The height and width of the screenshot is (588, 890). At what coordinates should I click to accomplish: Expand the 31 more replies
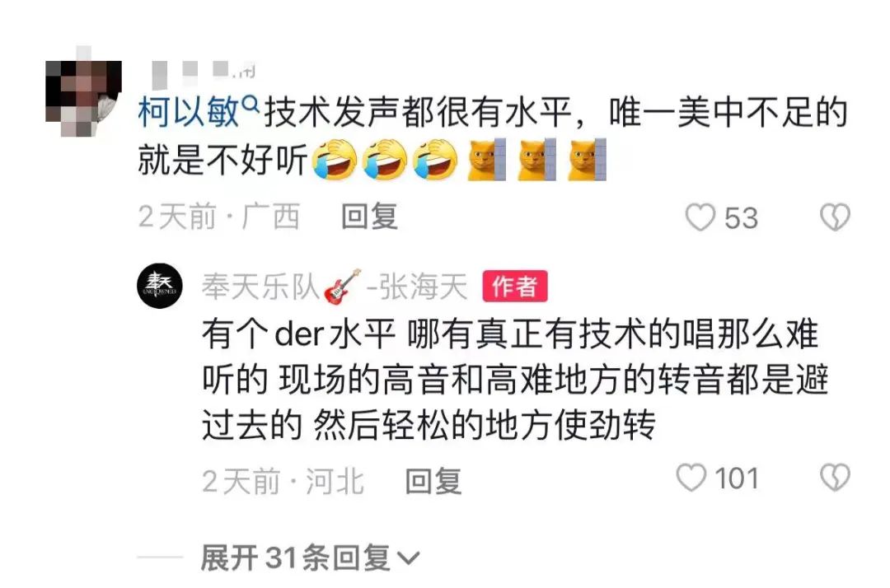tap(309, 558)
